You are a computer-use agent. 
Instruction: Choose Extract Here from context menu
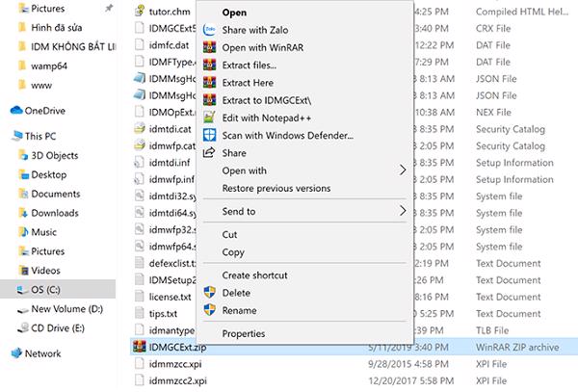pos(250,82)
